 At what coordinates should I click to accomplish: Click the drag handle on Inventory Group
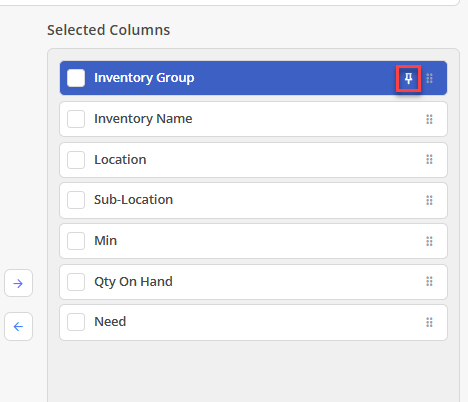(429, 78)
